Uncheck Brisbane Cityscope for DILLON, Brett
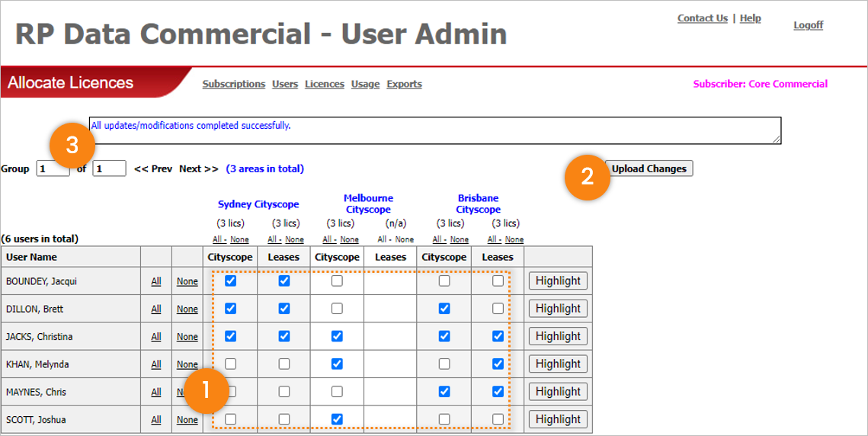Screen dimensions: 868x436 [444, 309]
